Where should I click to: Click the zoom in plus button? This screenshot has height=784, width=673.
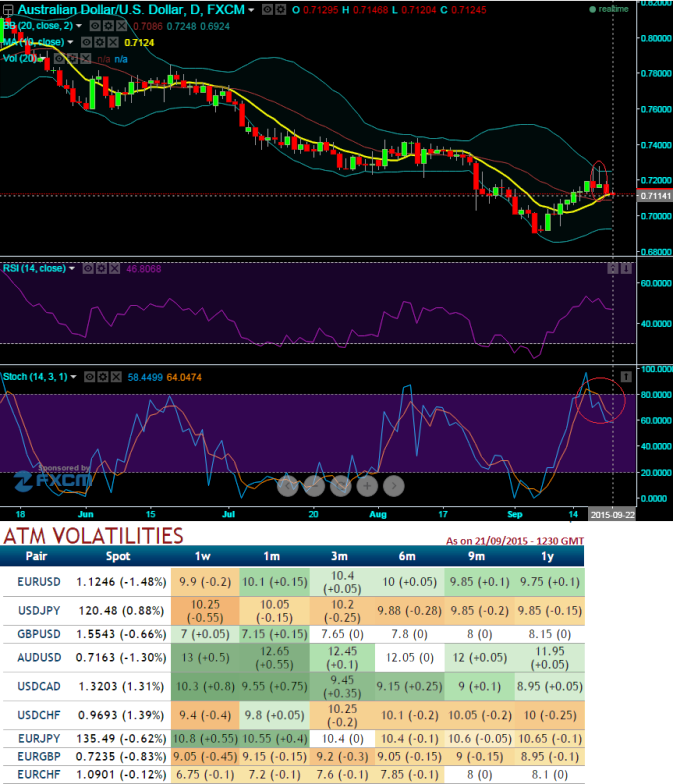pyautogui.click(x=367, y=486)
